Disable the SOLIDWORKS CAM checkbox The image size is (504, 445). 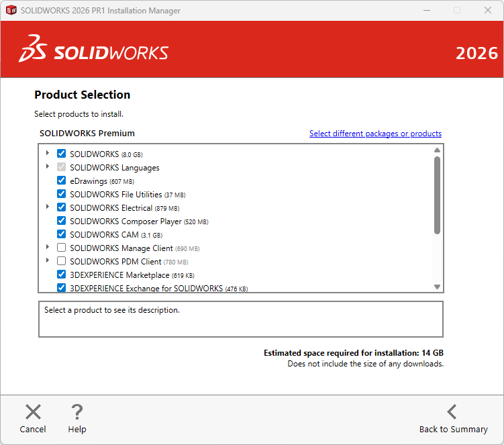(x=62, y=234)
